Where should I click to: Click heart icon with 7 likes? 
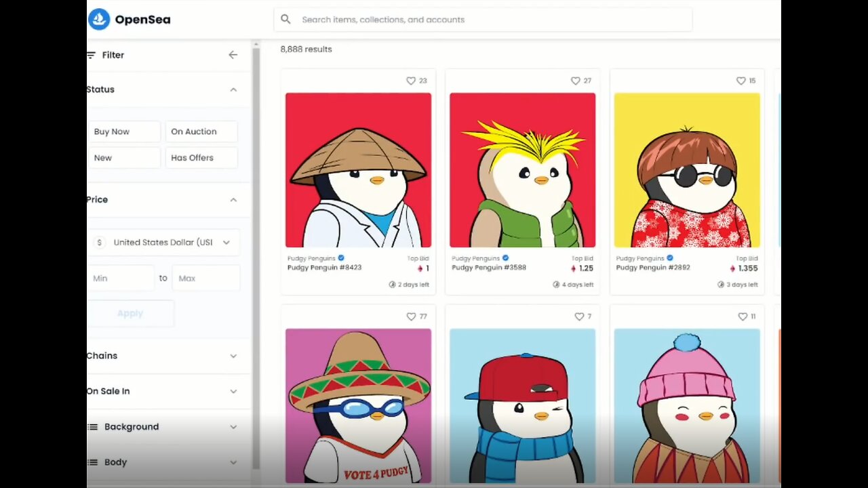pyautogui.click(x=579, y=317)
